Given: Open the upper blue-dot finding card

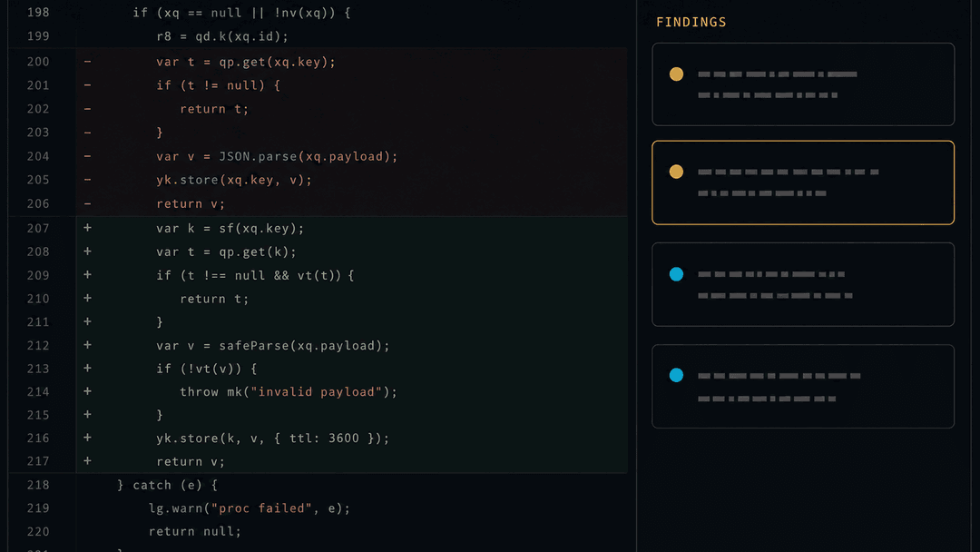Looking at the screenshot, I should 803,284.
